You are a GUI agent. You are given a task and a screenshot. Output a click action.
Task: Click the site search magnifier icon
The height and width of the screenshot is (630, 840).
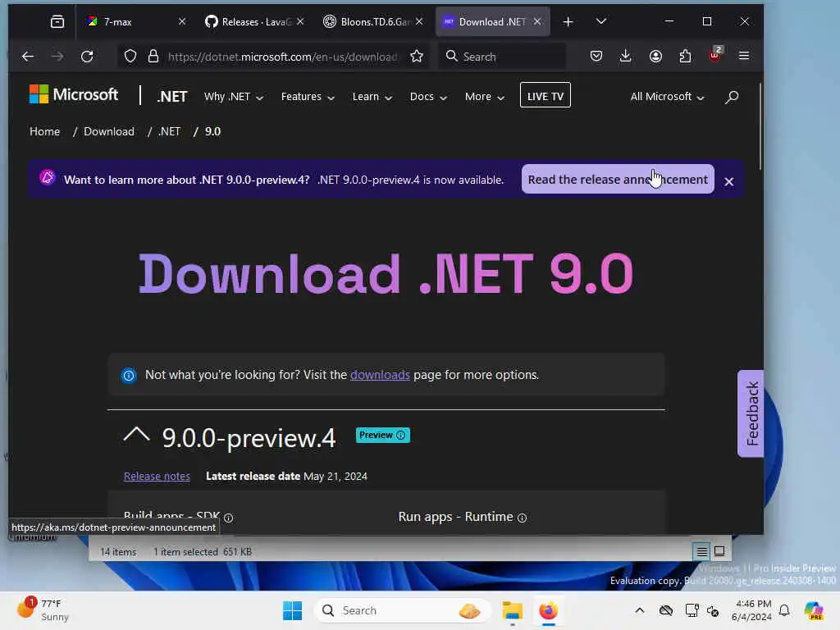(732, 97)
